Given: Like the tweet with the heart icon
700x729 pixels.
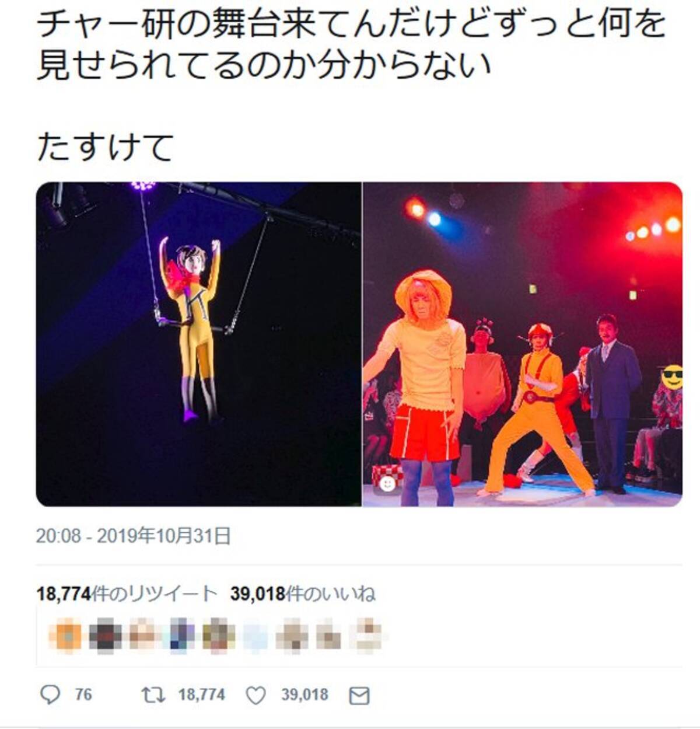Looking at the screenshot, I should [x=256, y=695].
